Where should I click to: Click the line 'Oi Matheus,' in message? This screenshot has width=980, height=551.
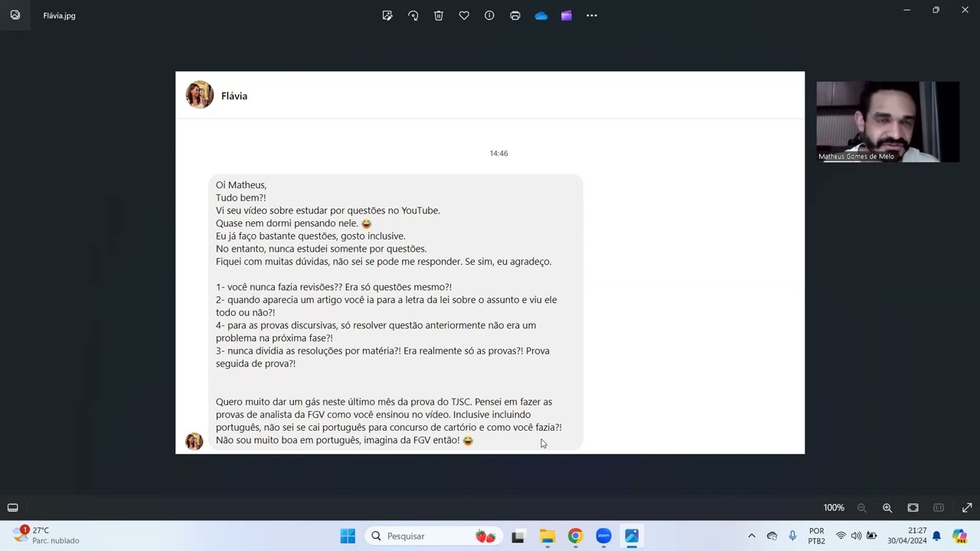click(x=241, y=185)
